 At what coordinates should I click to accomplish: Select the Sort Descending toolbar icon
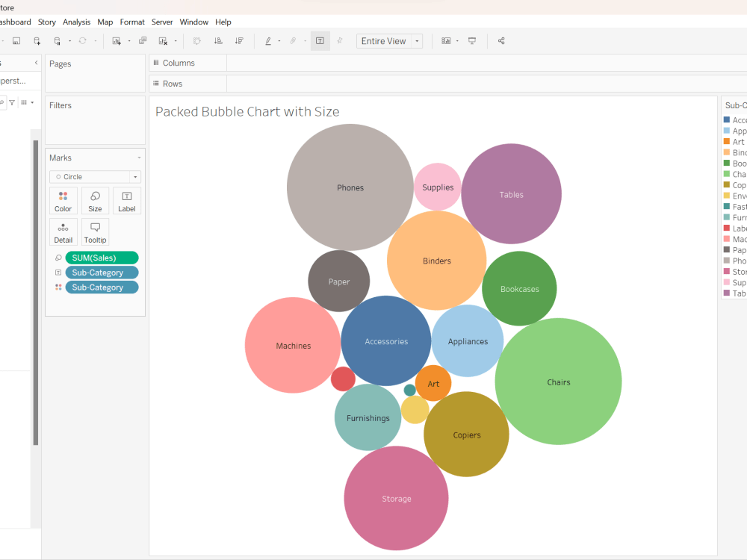pos(238,41)
